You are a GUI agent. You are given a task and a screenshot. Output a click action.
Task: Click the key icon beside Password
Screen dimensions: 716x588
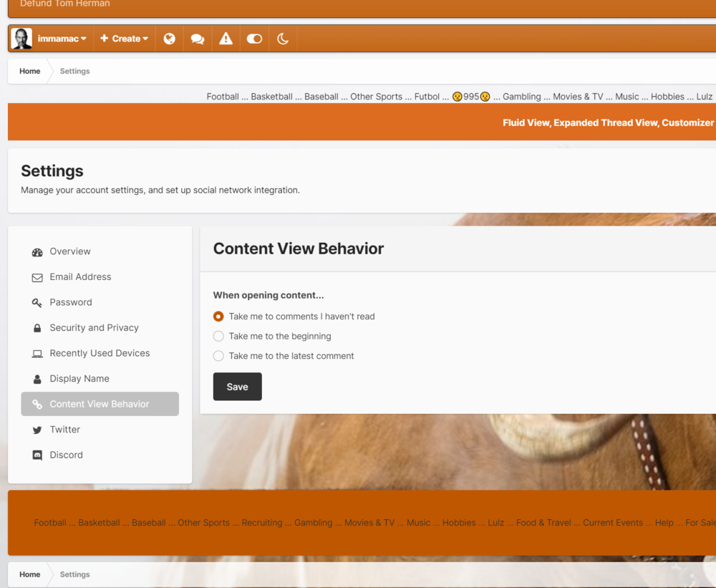click(x=37, y=303)
